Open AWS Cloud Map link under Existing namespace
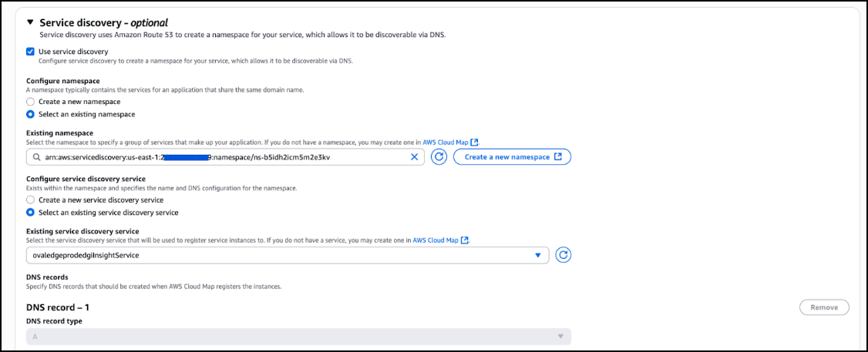The image size is (868, 352). [x=446, y=142]
